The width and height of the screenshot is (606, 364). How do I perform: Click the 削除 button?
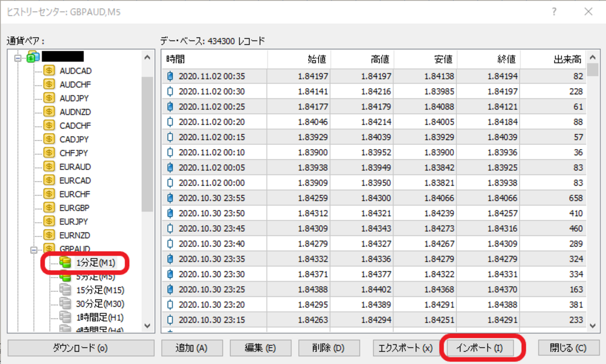329,348
